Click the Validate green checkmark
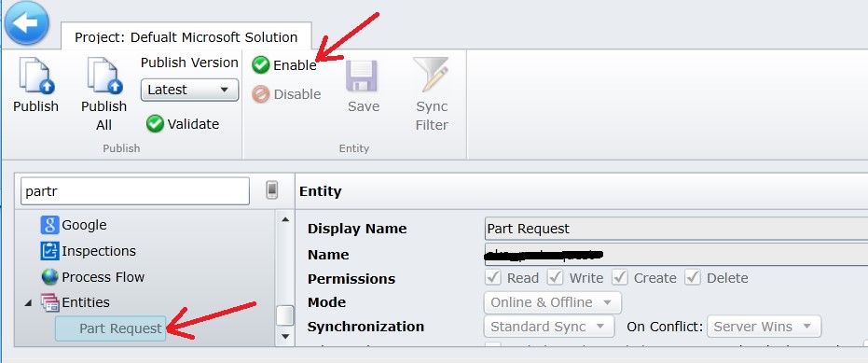 tap(155, 123)
